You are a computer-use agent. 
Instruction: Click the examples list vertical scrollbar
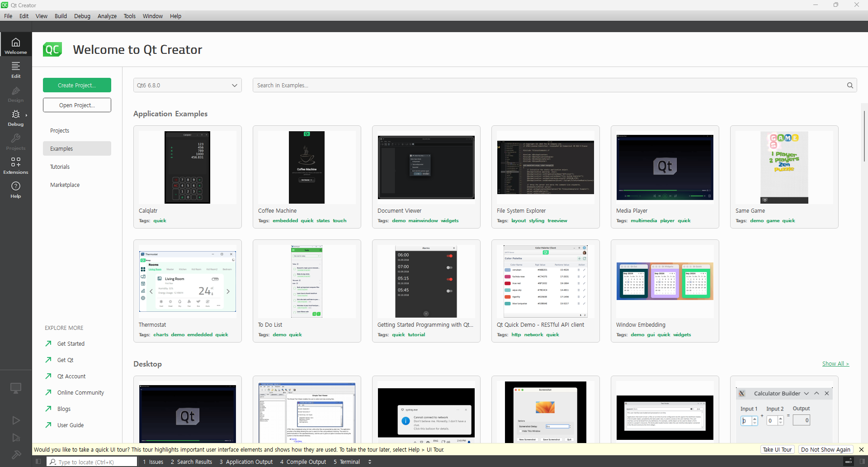[864, 136]
